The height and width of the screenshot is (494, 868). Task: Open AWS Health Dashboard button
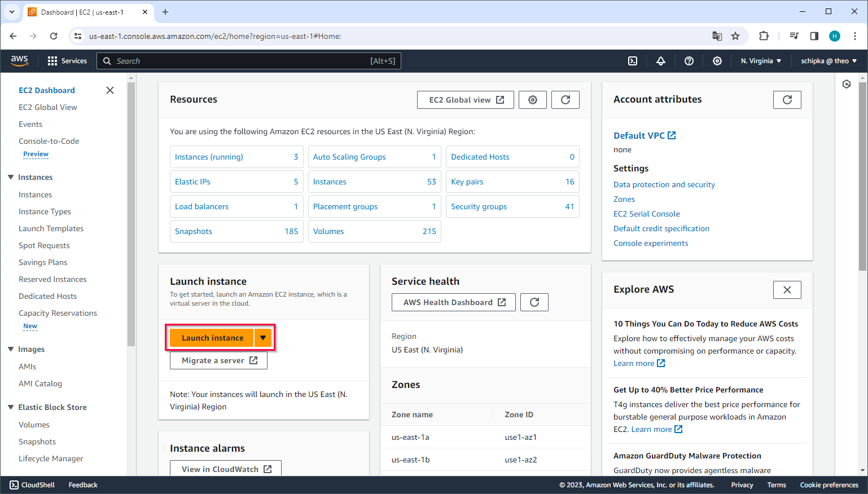[454, 302]
